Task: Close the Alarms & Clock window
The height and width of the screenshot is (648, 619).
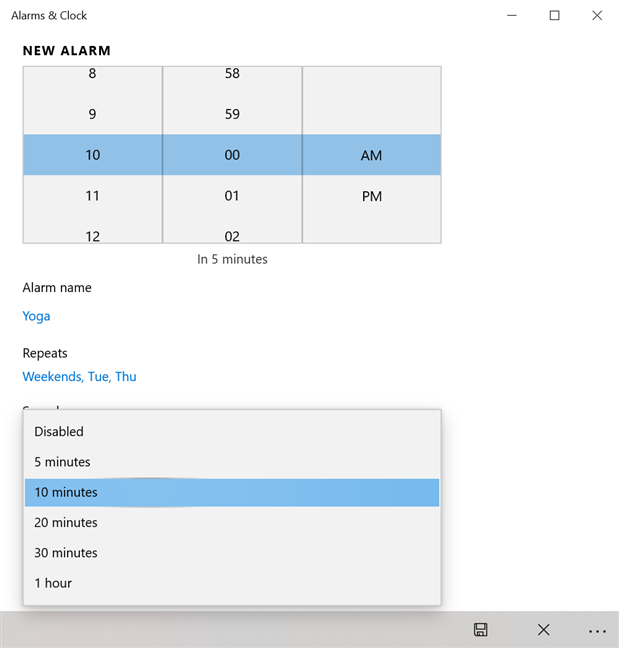Action: (597, 15)
